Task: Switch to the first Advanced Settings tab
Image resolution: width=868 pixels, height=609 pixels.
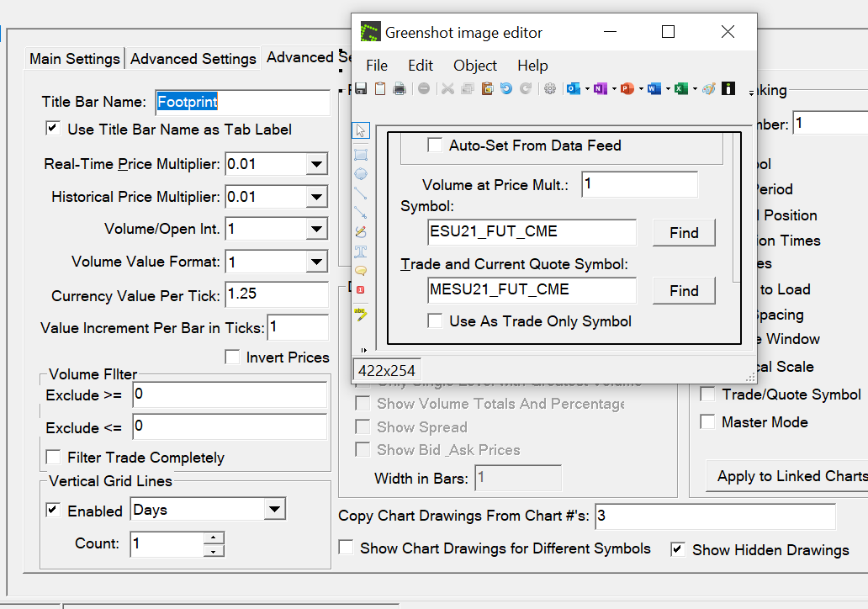Action: (x=193, y=59)
